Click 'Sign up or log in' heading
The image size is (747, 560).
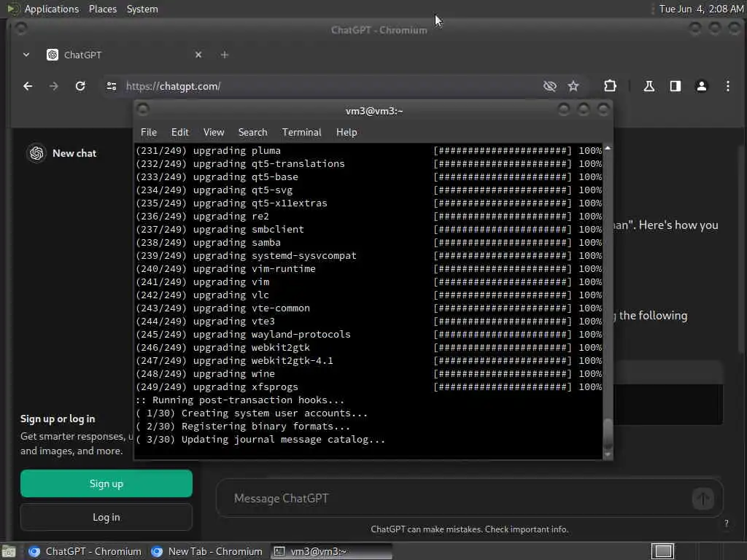58,419
